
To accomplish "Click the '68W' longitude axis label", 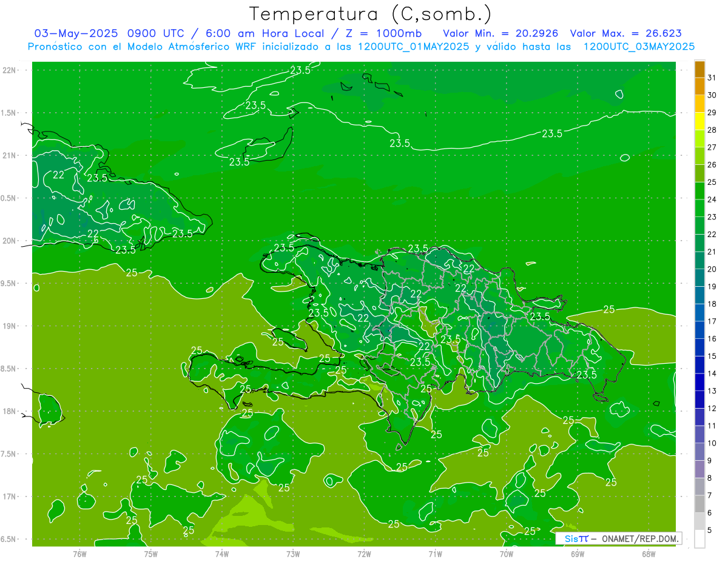I will point(649,554).
